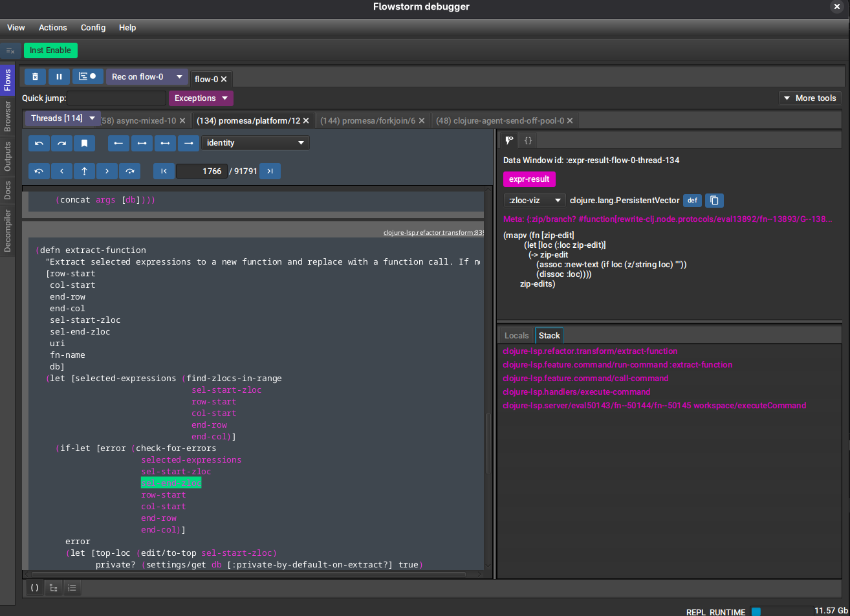Open the :zloc-viz visualizer dropdown
The height and width of the screenshot is (616, 850).
[x=535, y=201]
